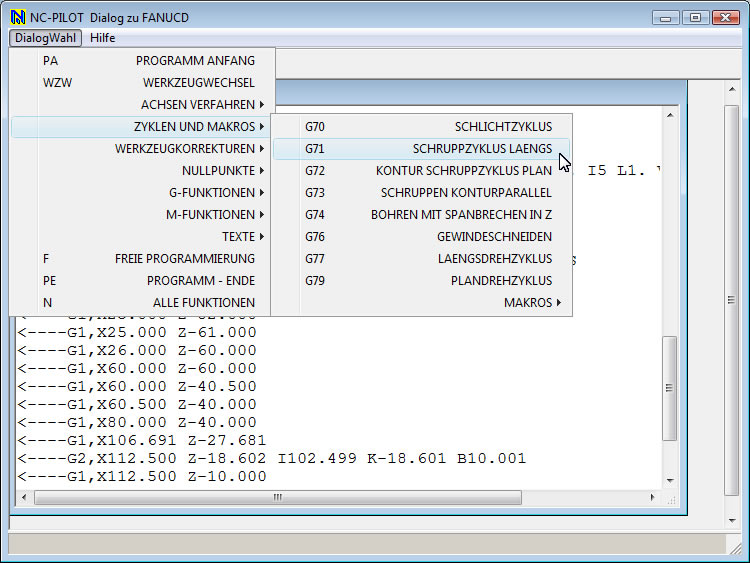Choose WERKZEUGWECHSEL from the menu
This screenshot has width=750, height=563.
pyautogui.click(x=198, y=83)
